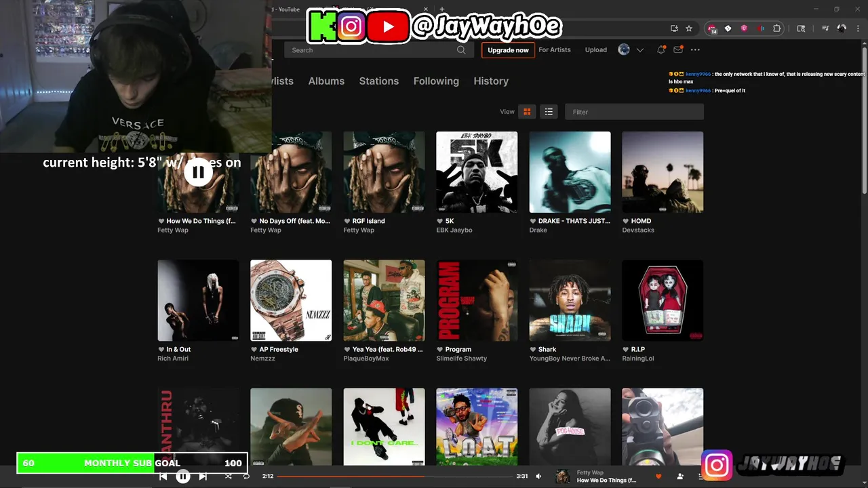Open the I DON'T CARE cover art
The image size is (868, 488).
[x=384, y=427]
